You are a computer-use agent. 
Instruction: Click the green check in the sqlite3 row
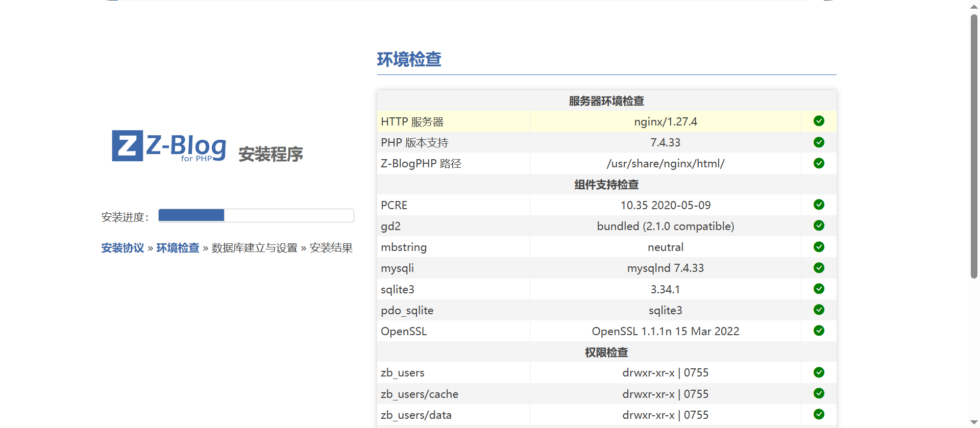(x=819, y=289)
